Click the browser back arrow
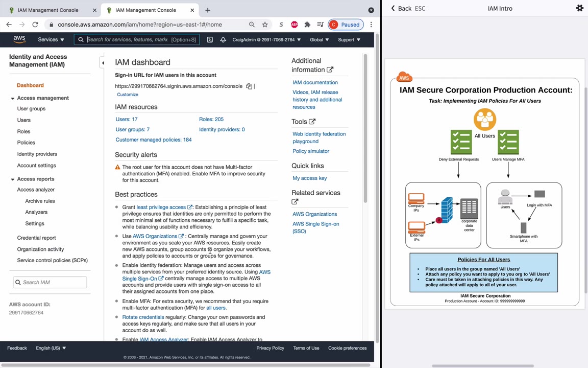 coord(9,25)
